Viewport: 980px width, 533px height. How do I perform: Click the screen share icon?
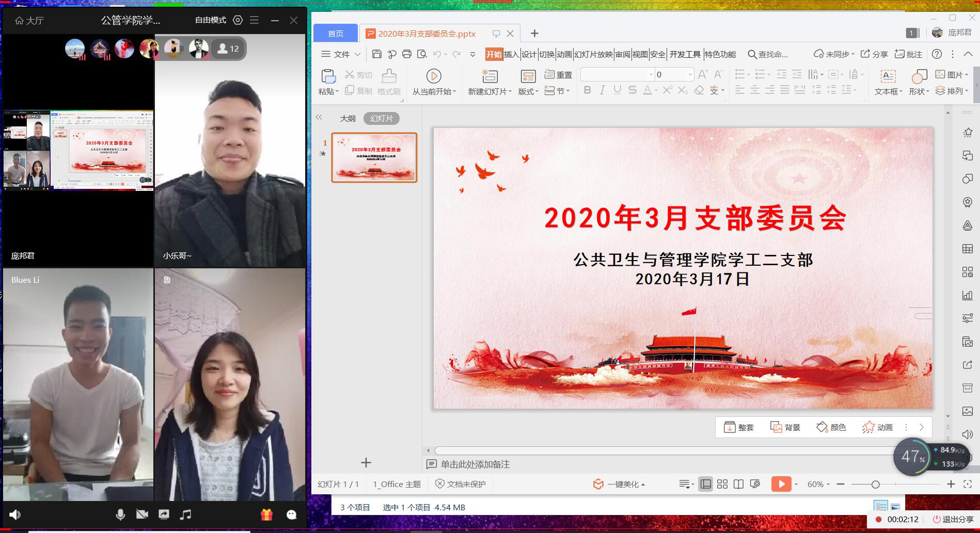(x=164, y=514)
